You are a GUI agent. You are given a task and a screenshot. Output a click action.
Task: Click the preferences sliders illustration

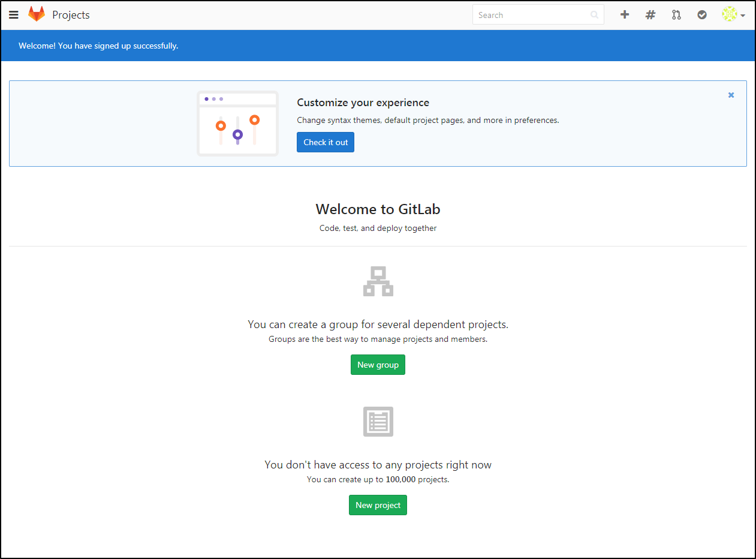point(237,124)
